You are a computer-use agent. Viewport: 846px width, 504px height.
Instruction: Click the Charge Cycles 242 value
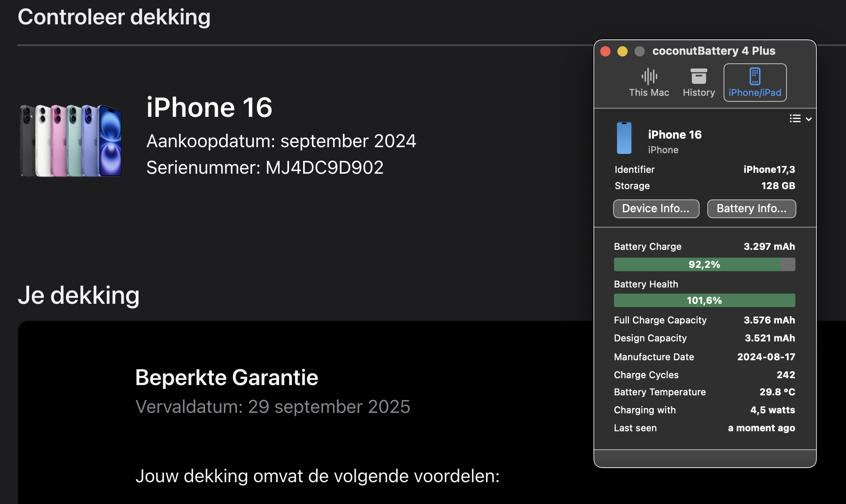tap(786, 375)
